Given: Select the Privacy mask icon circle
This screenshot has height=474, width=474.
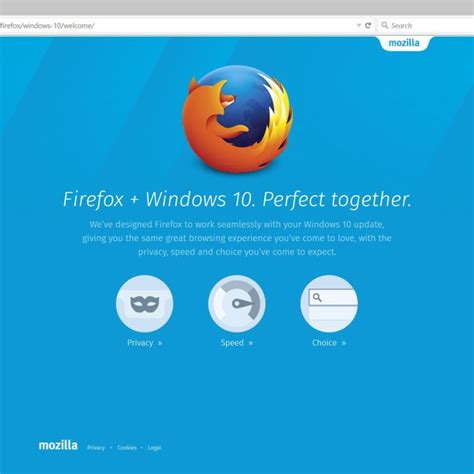Looking at the screenshot, I should (145, 304).
